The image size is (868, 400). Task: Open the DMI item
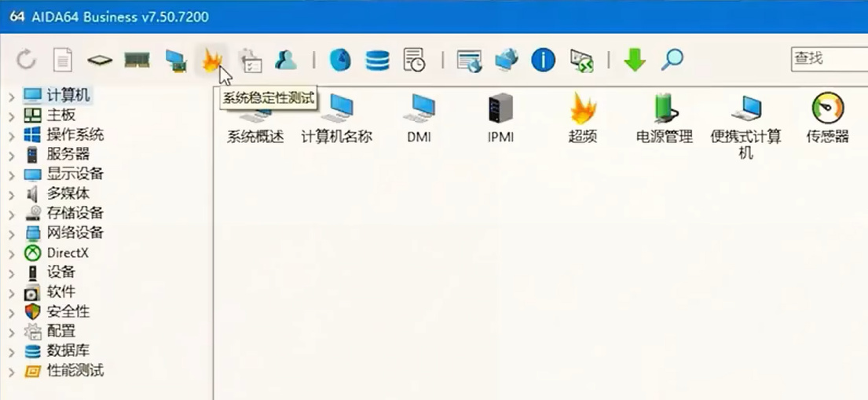point(419,118)
